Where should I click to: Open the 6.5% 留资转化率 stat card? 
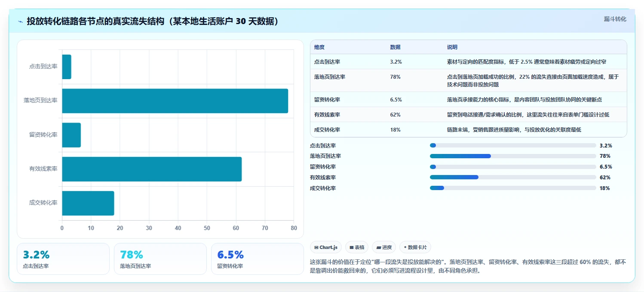[x=258, y=259]
